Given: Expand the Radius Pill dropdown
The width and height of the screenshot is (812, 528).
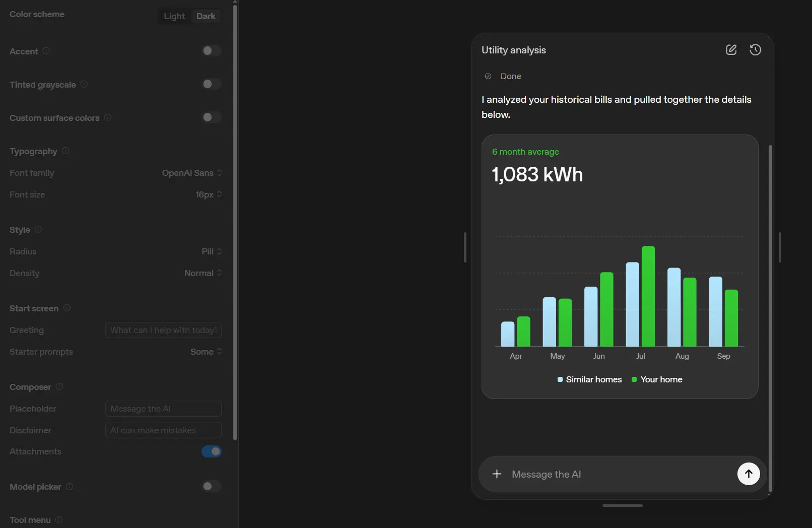Looking at the screenshot, I should pyautogui.click(x=212, y=251).
